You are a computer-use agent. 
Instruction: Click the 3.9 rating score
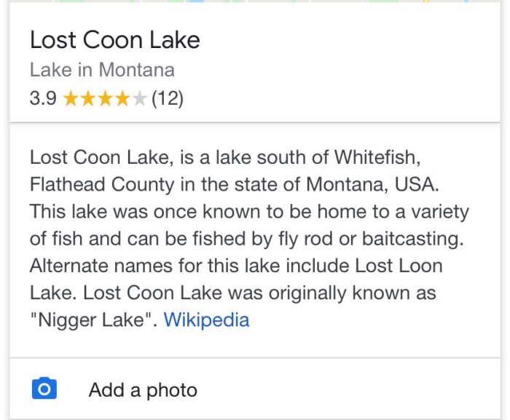coord(43,98)
